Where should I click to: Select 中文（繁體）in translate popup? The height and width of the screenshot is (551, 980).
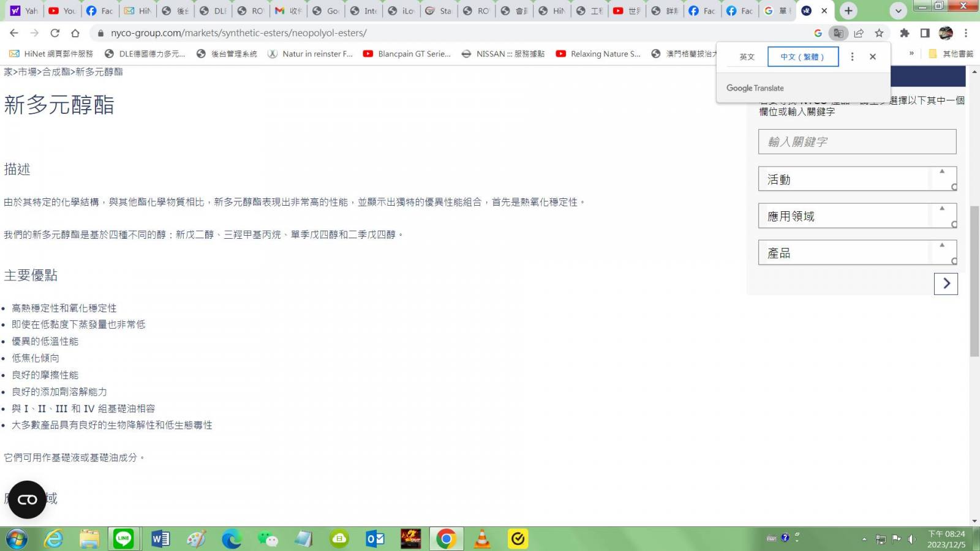[x=802, y=57]
